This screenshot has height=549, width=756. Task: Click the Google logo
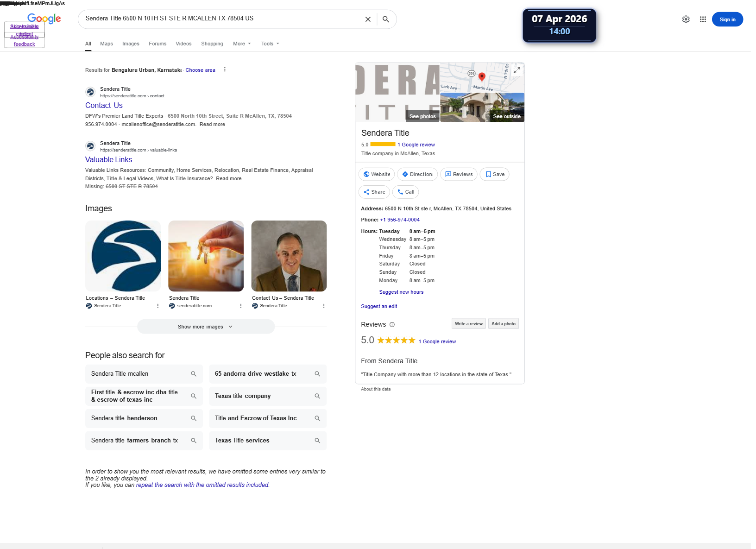44,19
